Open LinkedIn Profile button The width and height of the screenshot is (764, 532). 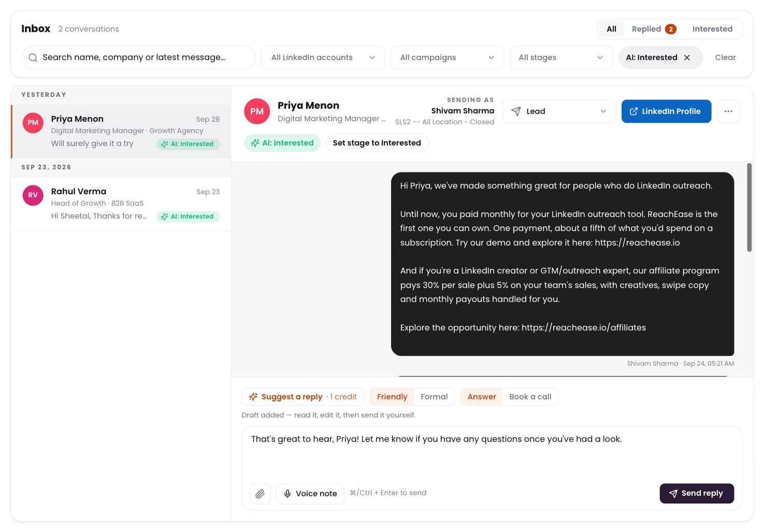tap(666, 111)
